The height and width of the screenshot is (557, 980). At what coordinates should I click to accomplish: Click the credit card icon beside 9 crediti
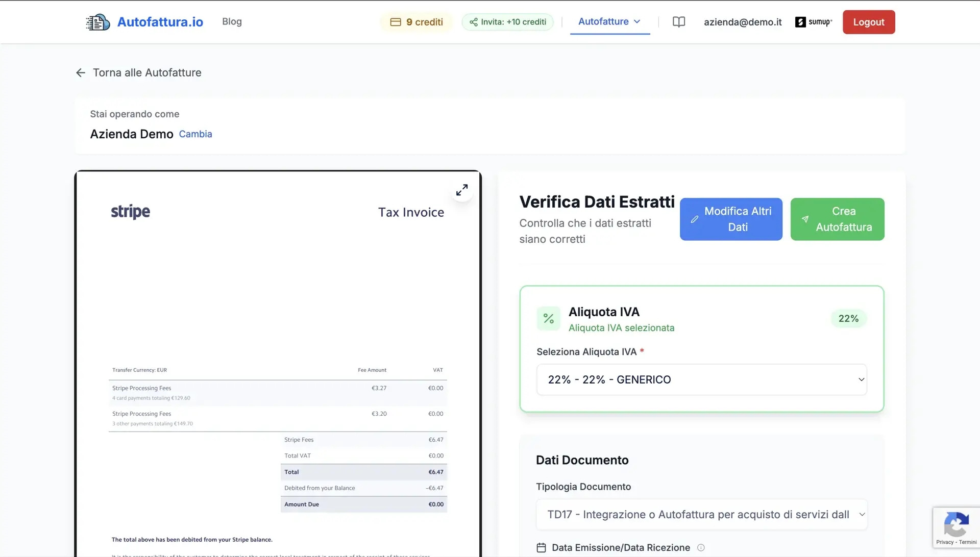coord(396,22)
